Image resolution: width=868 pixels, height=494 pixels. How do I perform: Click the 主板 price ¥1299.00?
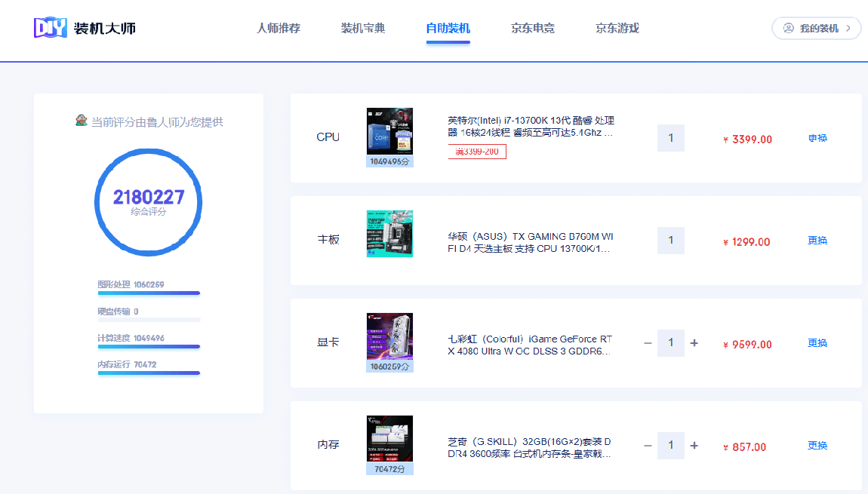tap(746, 242)
